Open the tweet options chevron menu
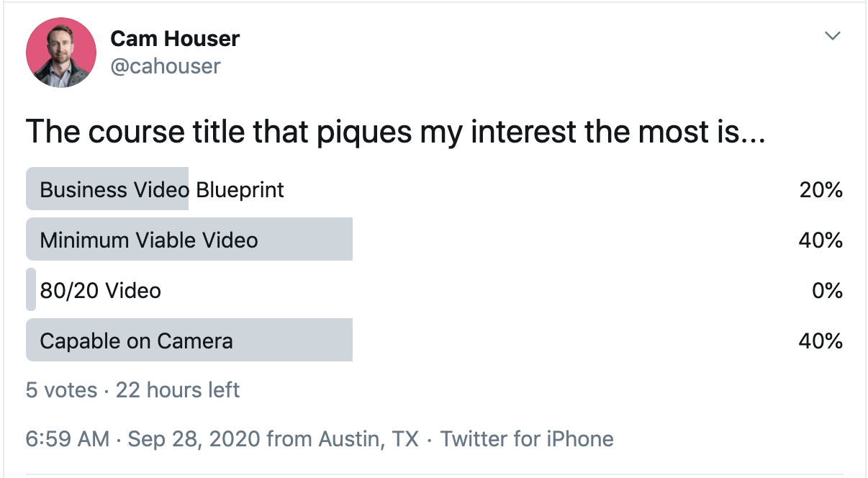The height and width of the screenshot is (478, 868). point(832,36)
